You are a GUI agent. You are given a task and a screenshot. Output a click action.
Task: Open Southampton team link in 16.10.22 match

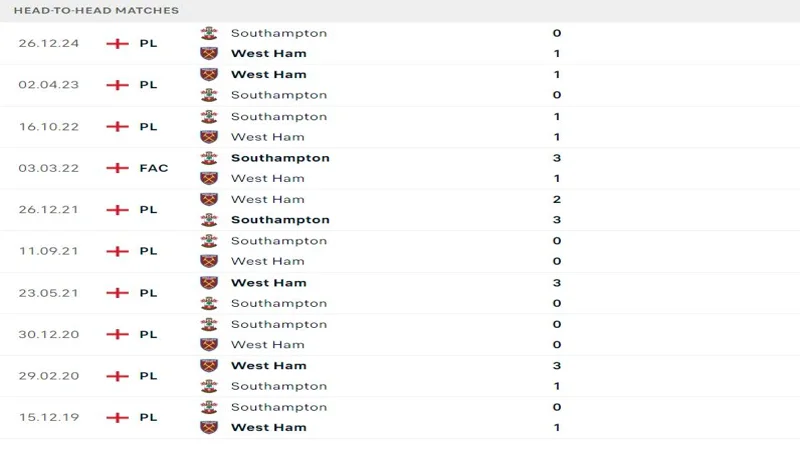click(x=279, y=116)
